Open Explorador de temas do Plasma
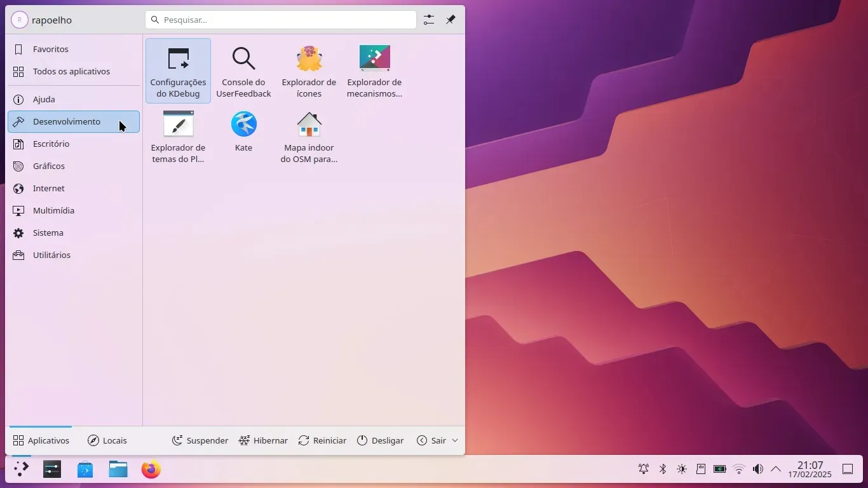 pos(178,136)
